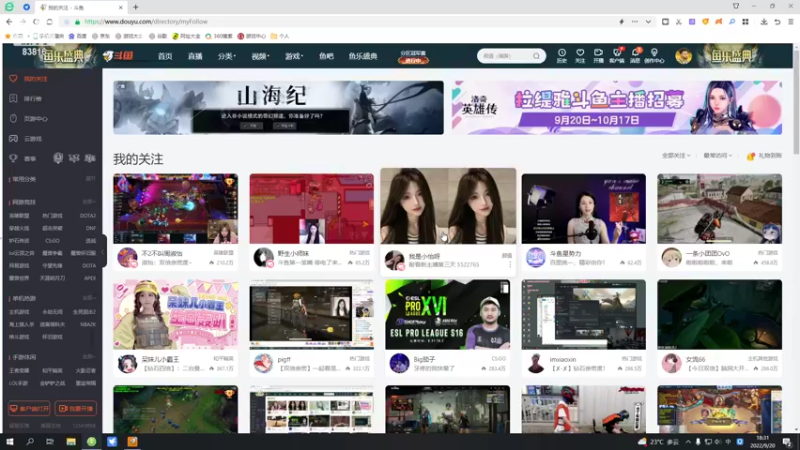Go to 直播 in top navigation

pos(195,56)
